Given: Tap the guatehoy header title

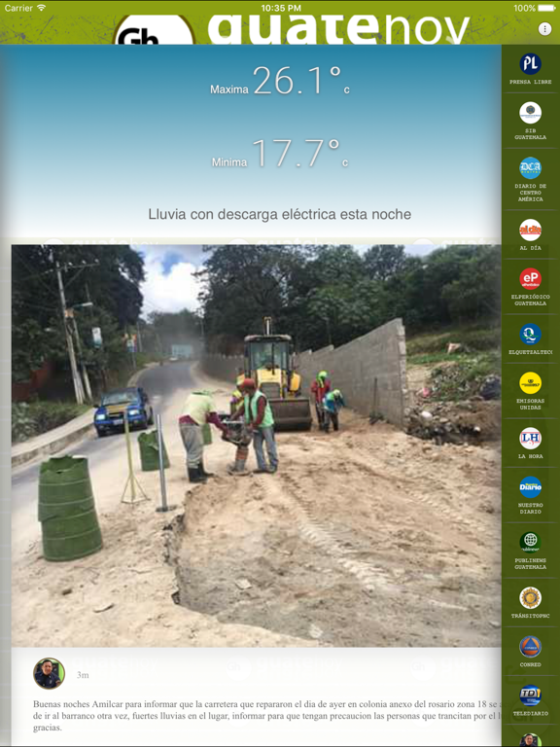Looking at the screenshot, I should point(338,29).
